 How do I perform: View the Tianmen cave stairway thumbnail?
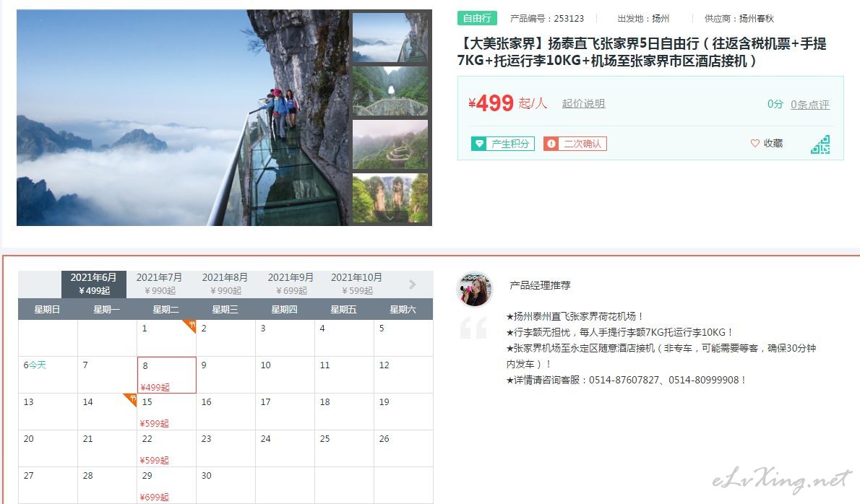coord(390,91)
